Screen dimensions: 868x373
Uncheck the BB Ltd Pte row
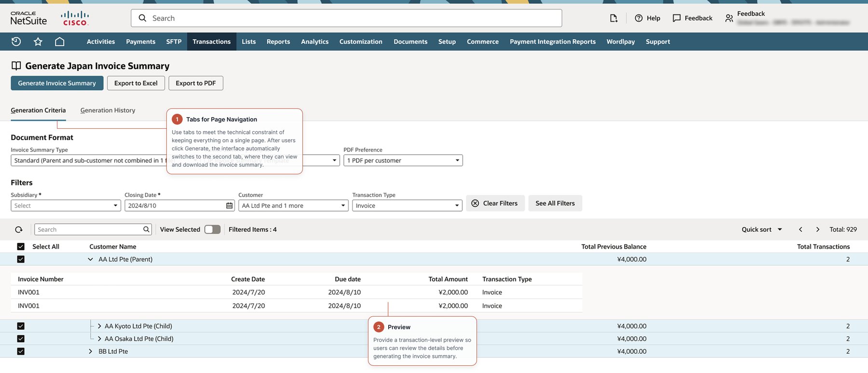tap(21, 351)
